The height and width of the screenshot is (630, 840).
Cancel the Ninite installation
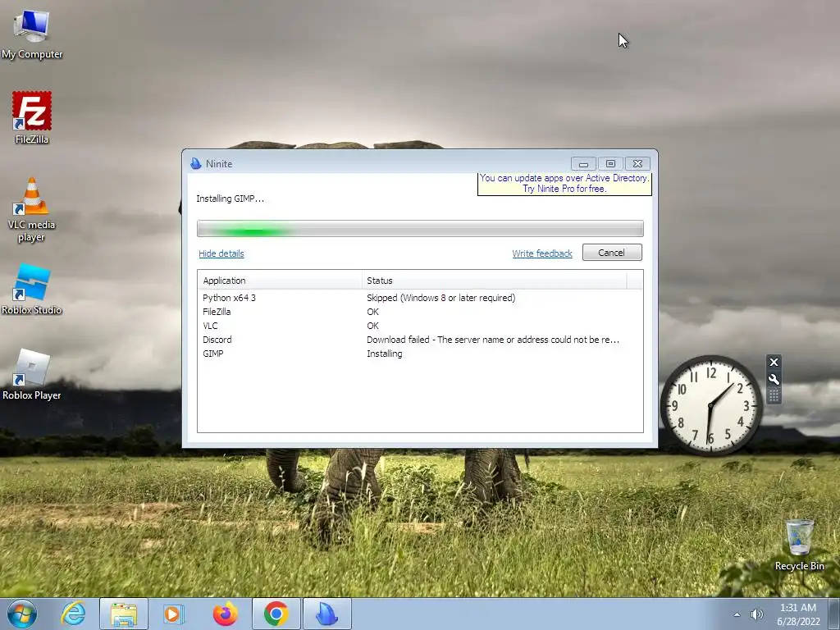pyautogui.click(x=612, y=253)
